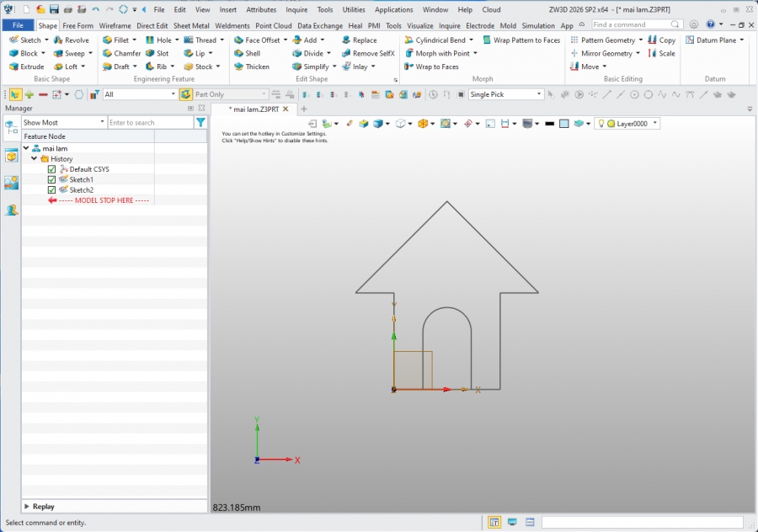The height and width of the screenshot is (532, 758).
Task: Click the black line color swatch
Action: (549, 124)
